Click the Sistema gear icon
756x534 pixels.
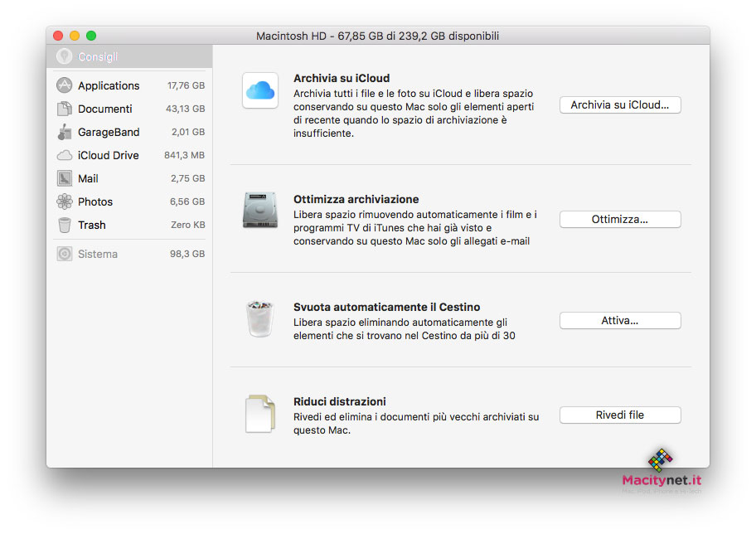[64, 254]
